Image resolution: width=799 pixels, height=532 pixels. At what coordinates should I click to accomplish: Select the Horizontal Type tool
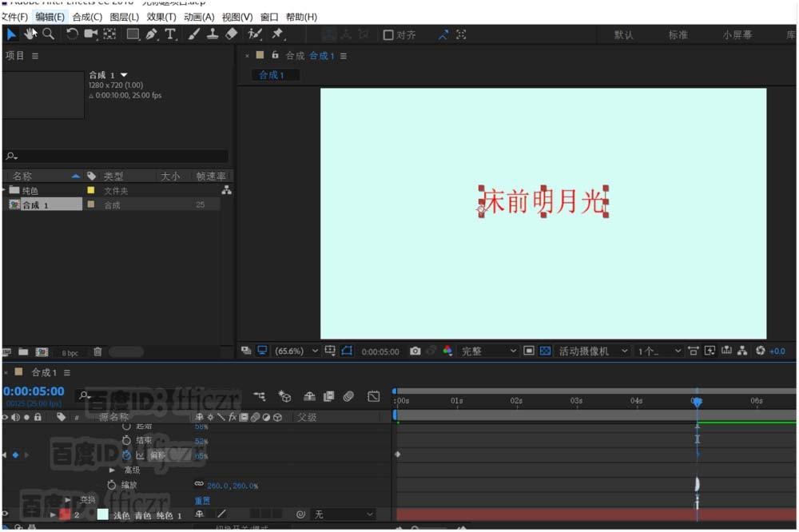170,34
